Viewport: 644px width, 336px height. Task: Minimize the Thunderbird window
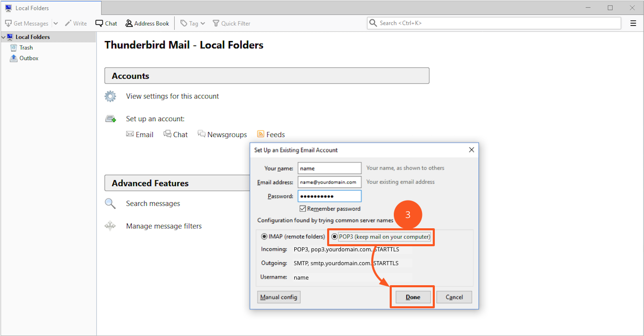588,8
